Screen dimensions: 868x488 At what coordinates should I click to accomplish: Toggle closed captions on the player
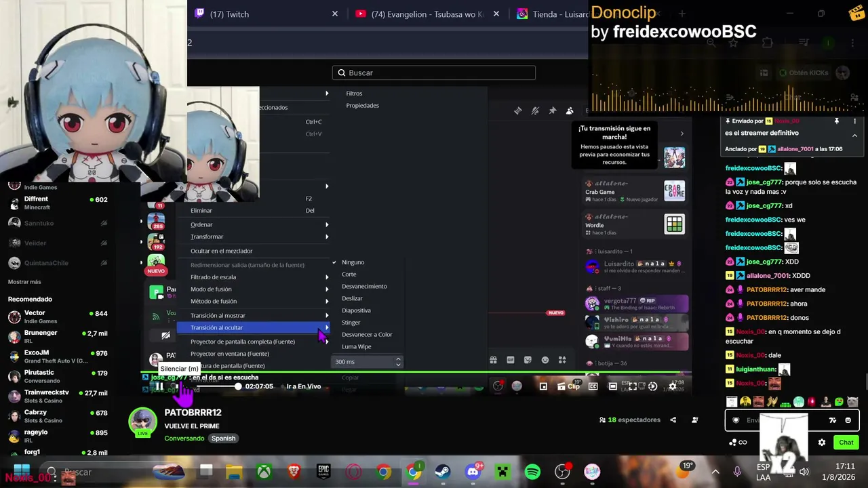pos(593,386)
